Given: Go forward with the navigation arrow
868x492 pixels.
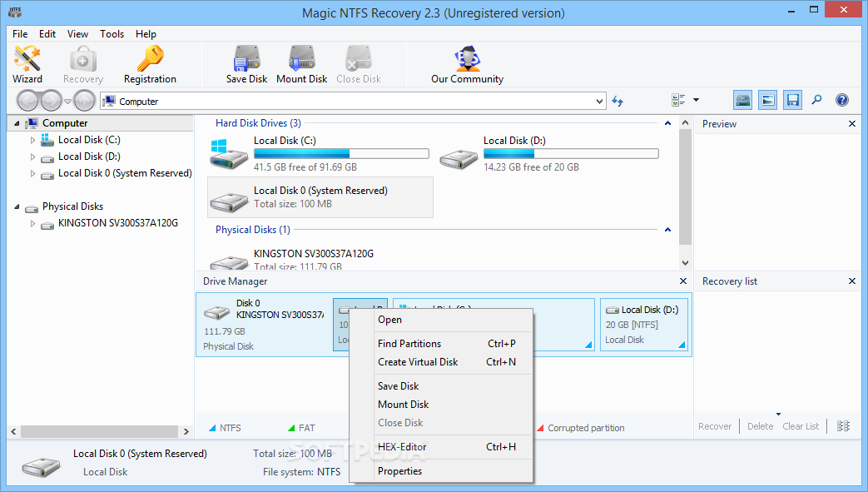Looking at the screenshot, I should click(x=52, y=101).
